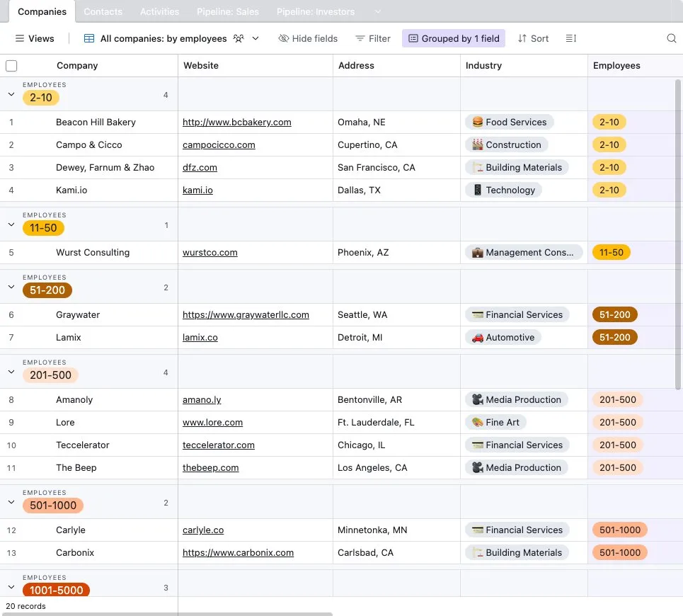Click Media Production tag for Amanoly
This screenshot has width=683, height=616.
pyautogui.click(x=517, y=399)
